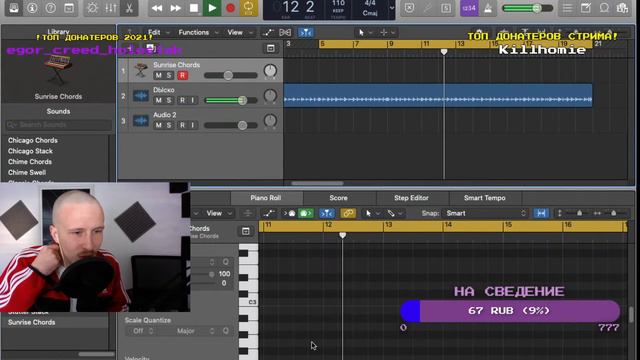Toggle the yellow Link button in Piano Roll

[348, 213]
